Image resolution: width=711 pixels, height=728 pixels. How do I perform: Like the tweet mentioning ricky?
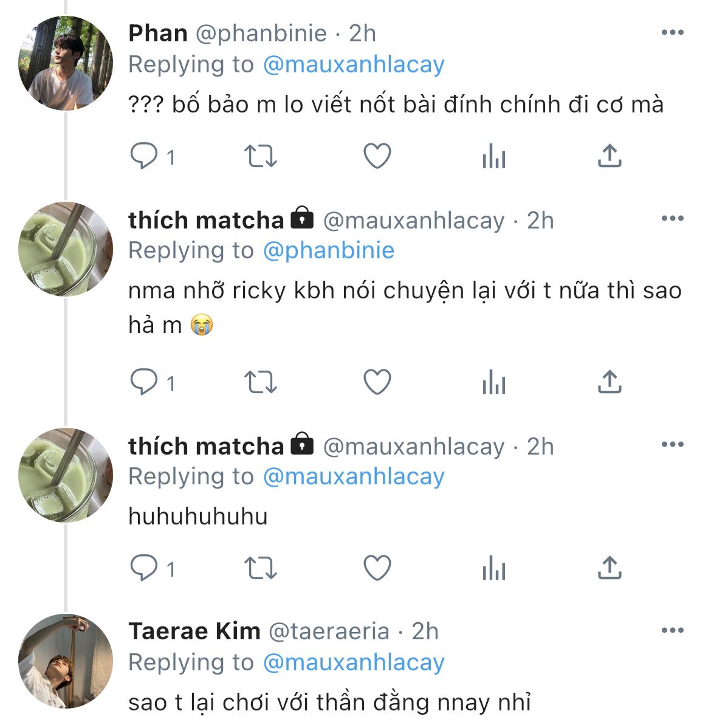coord(377,382)
